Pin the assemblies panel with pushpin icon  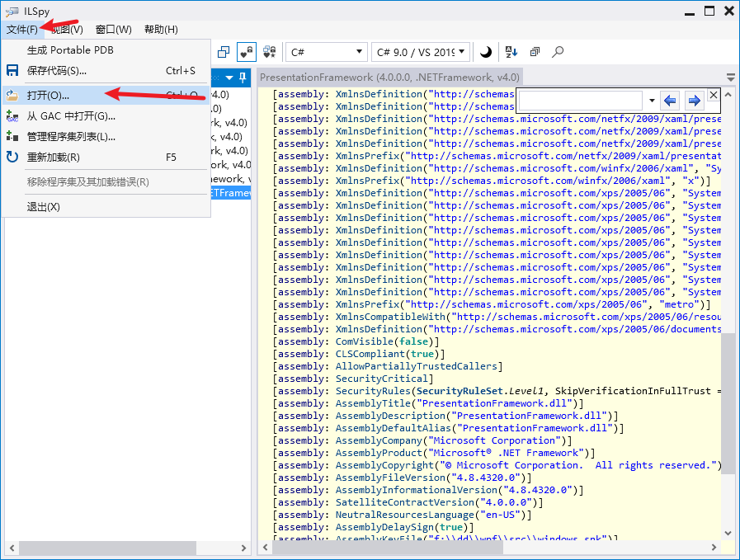(243, 78)
